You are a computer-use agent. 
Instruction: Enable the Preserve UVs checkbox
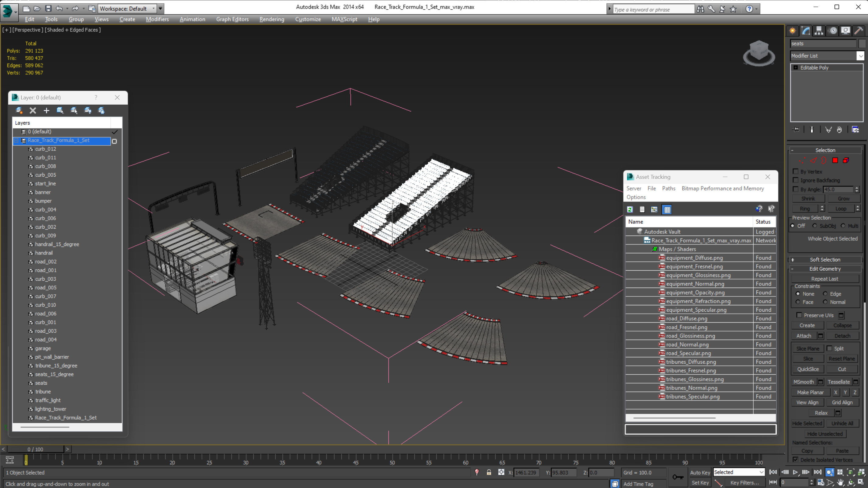799,315
